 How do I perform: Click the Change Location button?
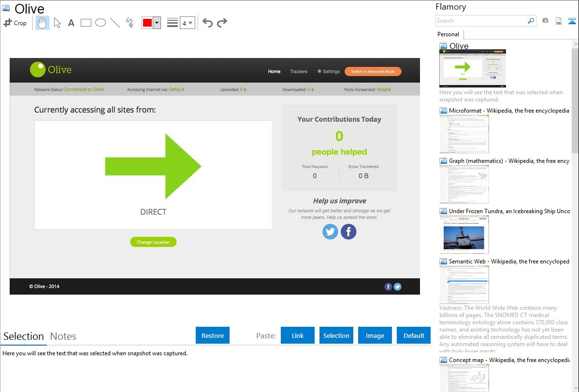pyautogui.click(x=153, y=242)
